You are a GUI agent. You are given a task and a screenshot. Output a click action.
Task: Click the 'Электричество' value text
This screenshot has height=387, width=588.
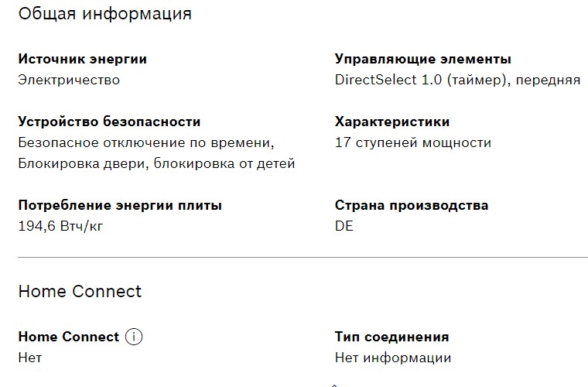pos(69,80)
